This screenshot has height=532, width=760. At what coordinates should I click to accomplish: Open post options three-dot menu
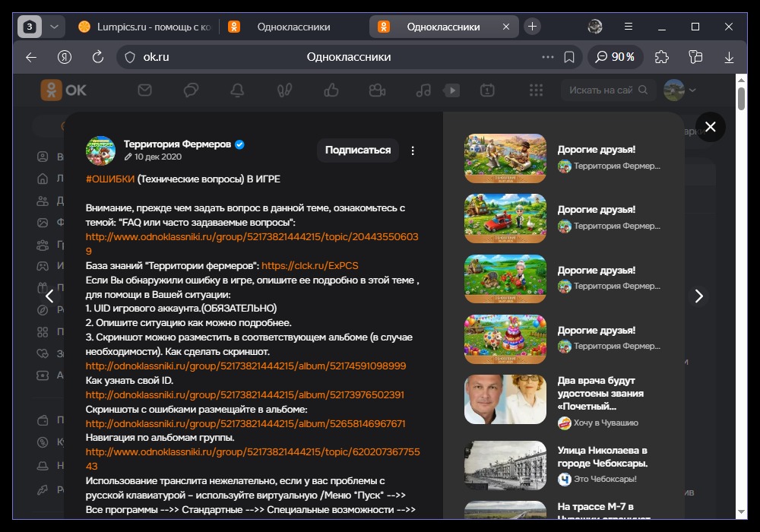[413, 150]
